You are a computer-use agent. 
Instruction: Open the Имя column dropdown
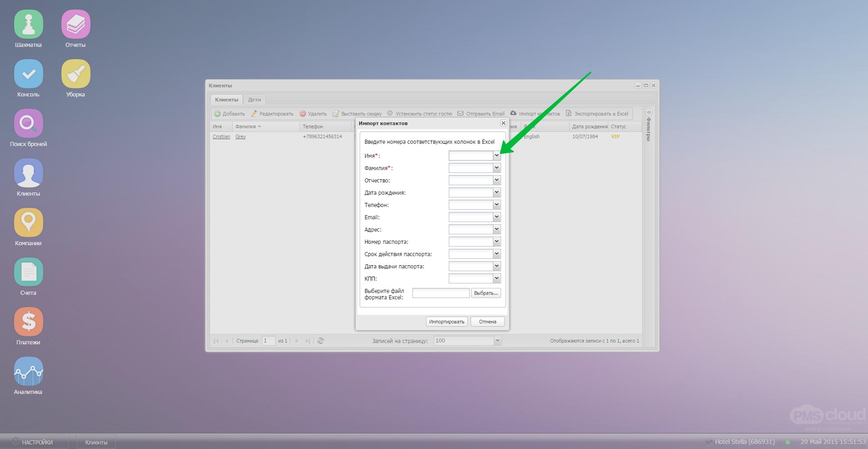click(497, 156)
